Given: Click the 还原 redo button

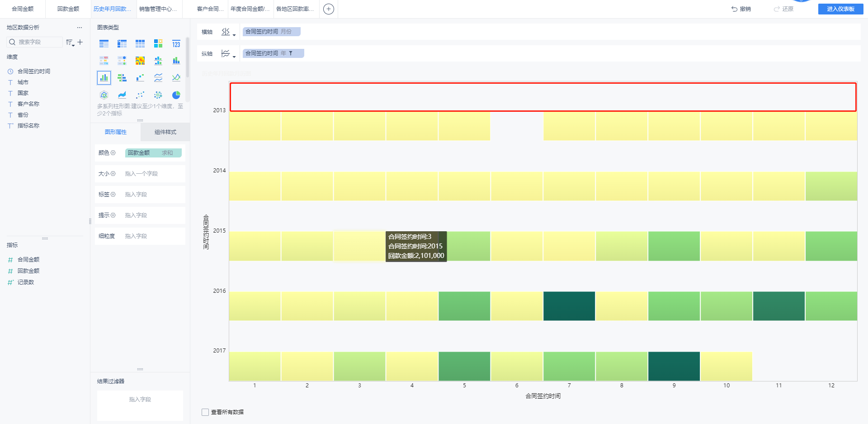Looking at the screenshot, I should pyautogui.click(x=783, y=9).
